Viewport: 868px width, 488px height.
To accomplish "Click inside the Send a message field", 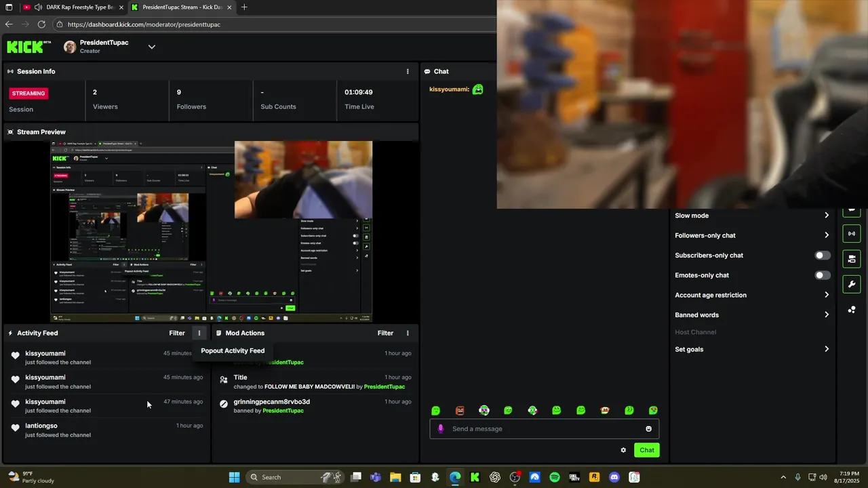I will [x=545, y=428].
